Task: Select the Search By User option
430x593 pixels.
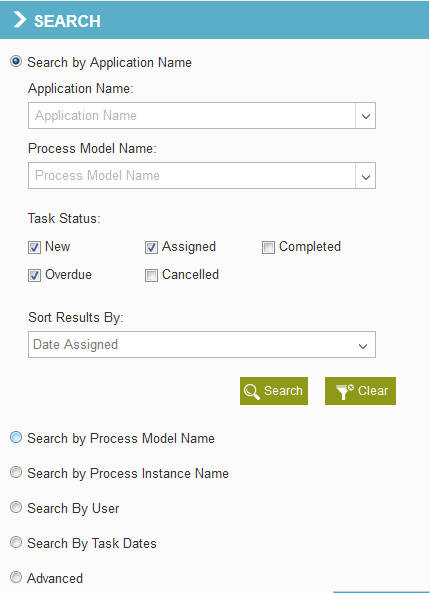Action: (x=16, y=507)
